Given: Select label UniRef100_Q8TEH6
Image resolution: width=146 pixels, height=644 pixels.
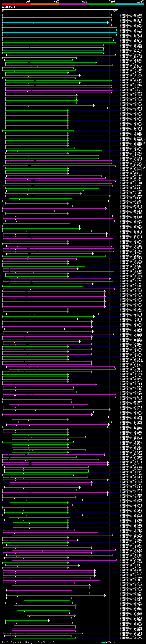Looking at the screenshot, I should point(131,135).
